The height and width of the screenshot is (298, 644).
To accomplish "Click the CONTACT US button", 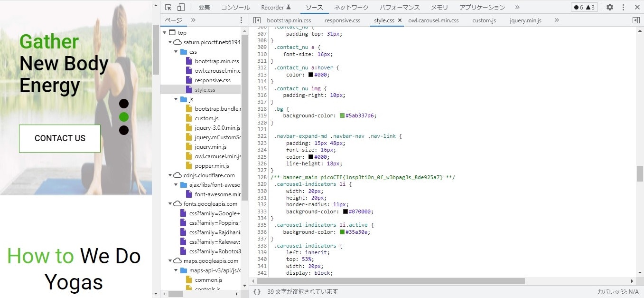I will point(60,138).
